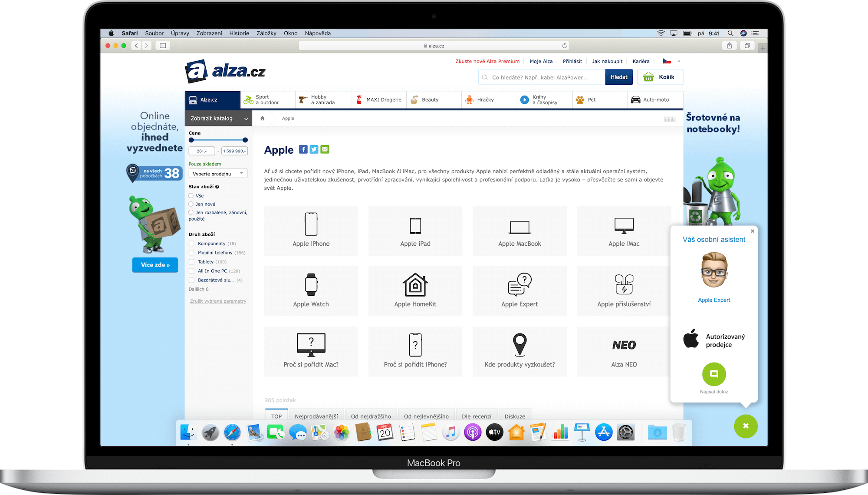Open the Apple HomeKit house icon

tap(415, 285)
